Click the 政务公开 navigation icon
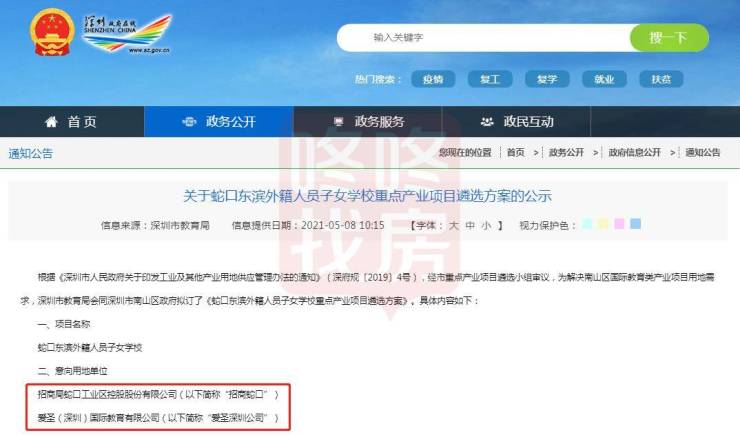This screenshot has height=435, width=740. [x=189, y=122]
